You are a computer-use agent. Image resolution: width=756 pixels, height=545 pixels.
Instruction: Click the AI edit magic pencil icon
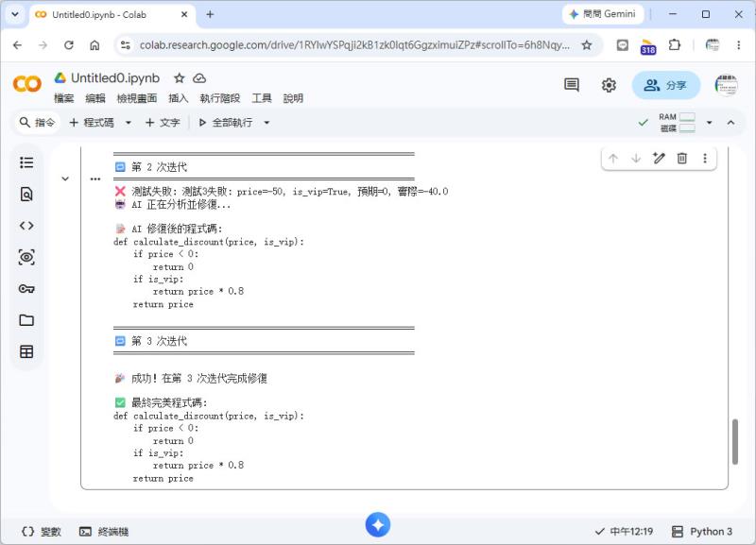tap(659, 158)
